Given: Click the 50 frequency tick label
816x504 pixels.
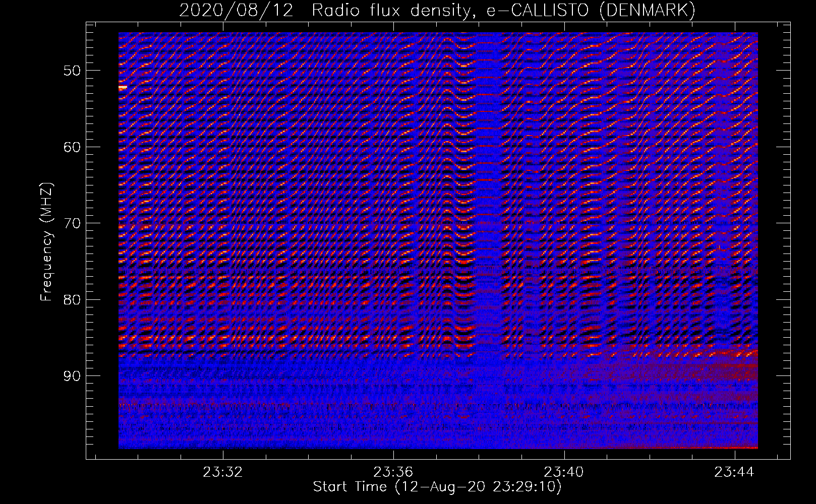Looking at the screenshot, I should point(72,71).
